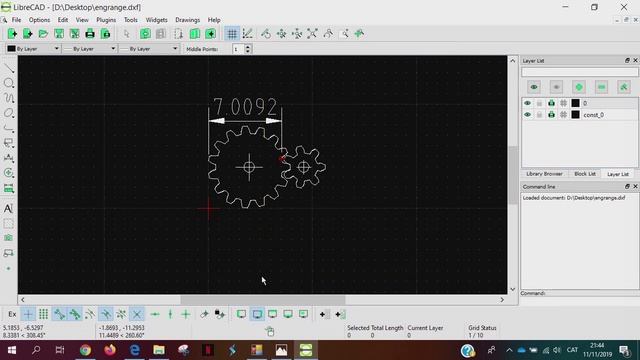This screenshot has width=640, height=360.
Task: Open the Dimension tools in the left toolbar
Action: [9, 158]
